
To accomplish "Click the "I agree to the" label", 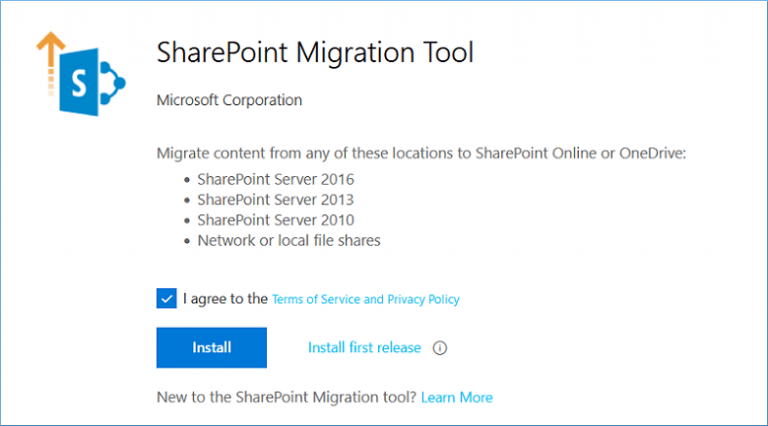I will [x=225, y=298].
